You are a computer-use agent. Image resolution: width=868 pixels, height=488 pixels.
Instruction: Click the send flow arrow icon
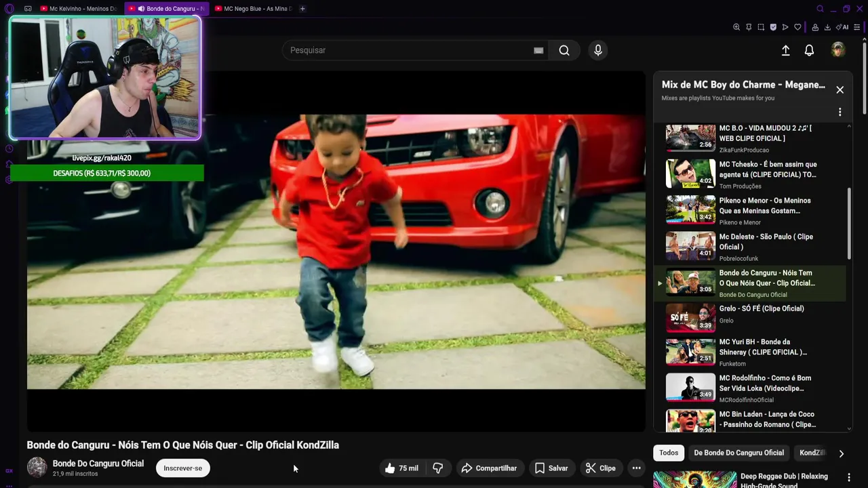[x=785, y=27]
